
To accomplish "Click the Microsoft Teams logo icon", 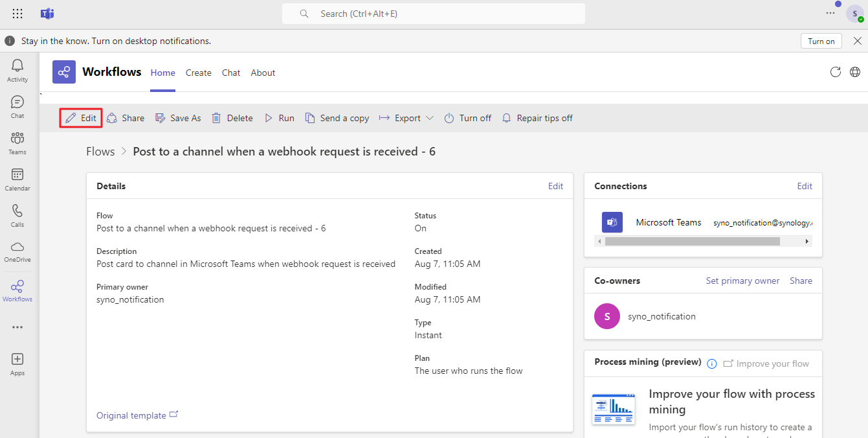I will [47, 14].
